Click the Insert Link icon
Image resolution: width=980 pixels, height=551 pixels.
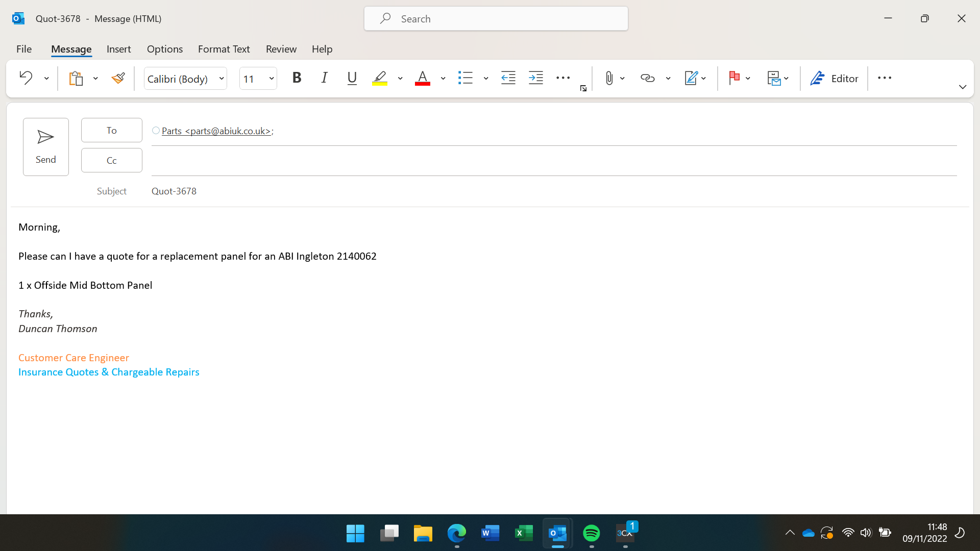(647, 78)
